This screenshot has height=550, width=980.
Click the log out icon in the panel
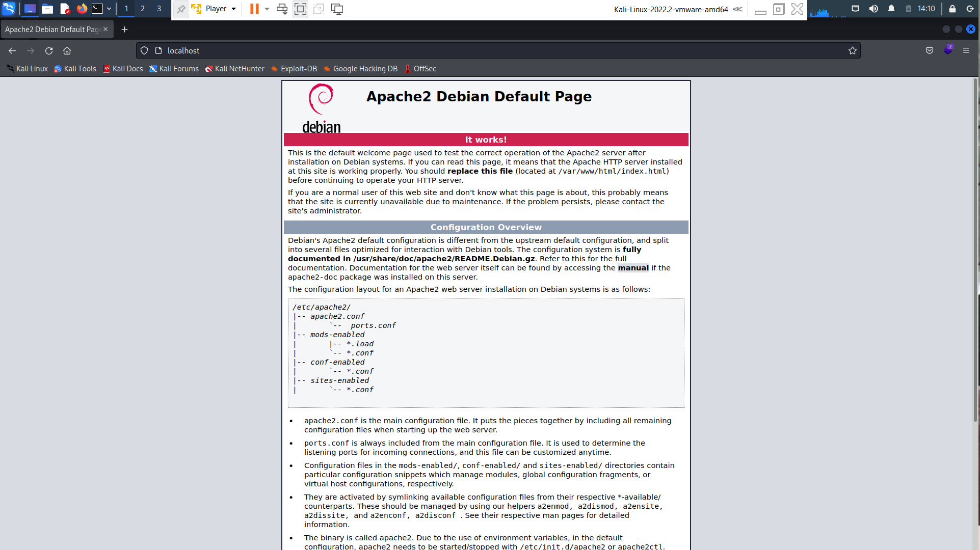970,9
